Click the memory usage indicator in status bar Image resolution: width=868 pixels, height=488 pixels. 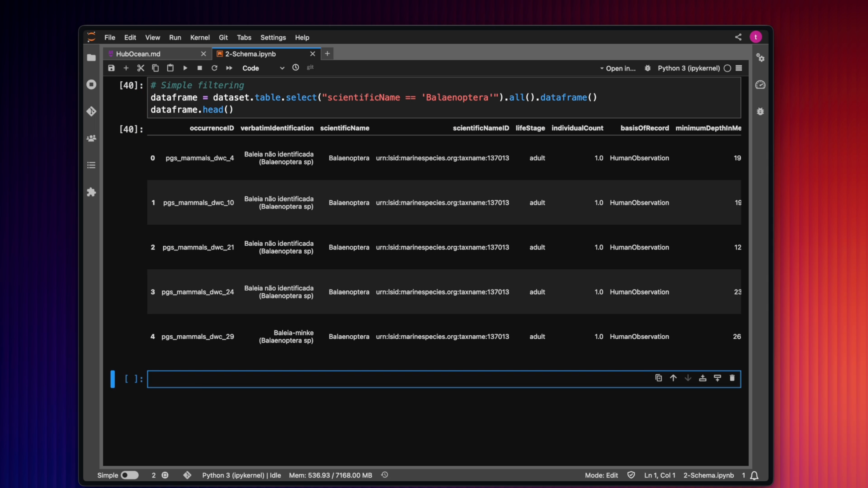click(x=330, y=475)
